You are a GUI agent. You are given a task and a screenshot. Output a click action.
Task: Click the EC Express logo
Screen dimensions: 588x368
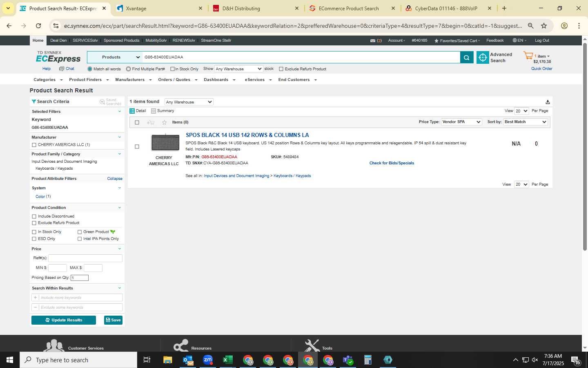point(58,57)
